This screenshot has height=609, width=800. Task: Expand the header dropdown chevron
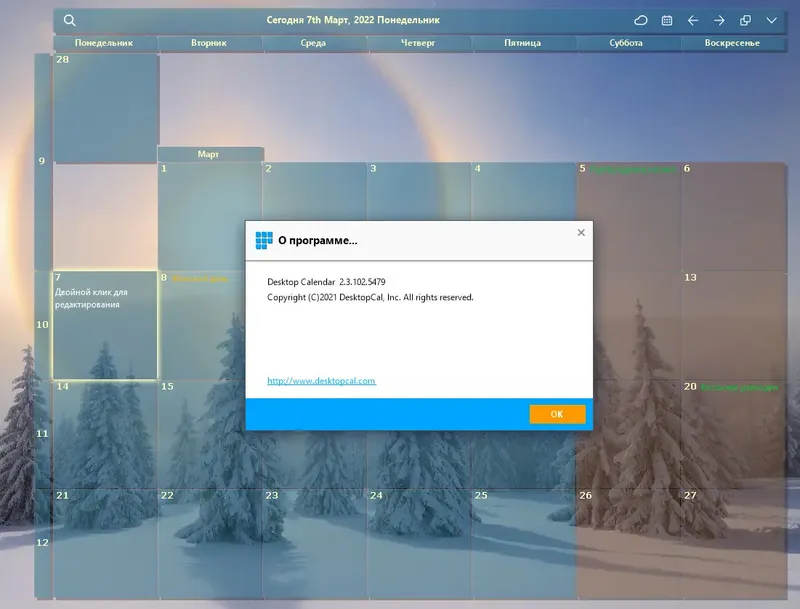[771, 20]
